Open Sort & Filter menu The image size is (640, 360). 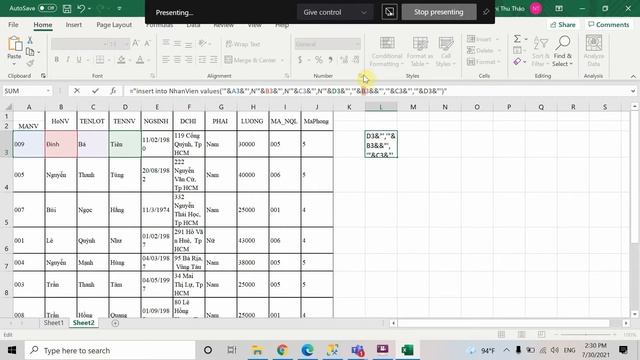click(540, 51)
